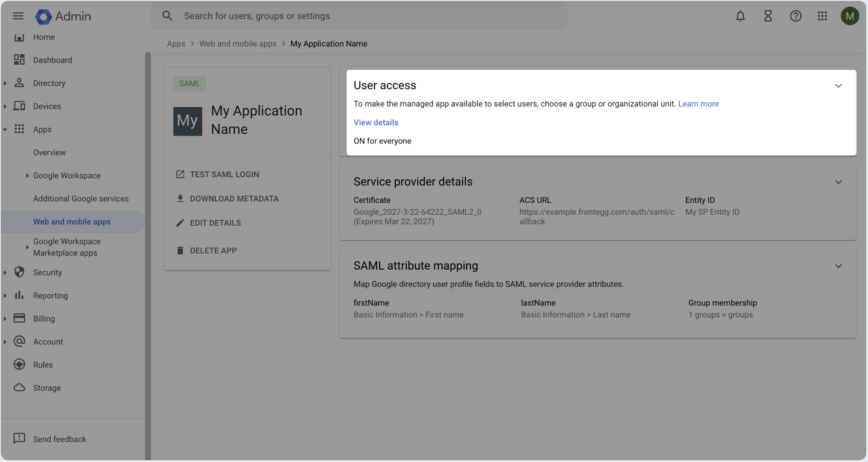Click the My application thumbnail icon
Viewport: 868px width, 462px height.
coord(188,121)
